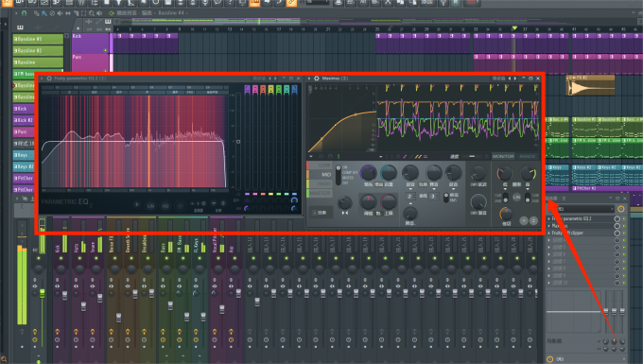
Task: Select the Bassline #2 pattern in the picker
Action: [38, 50]
